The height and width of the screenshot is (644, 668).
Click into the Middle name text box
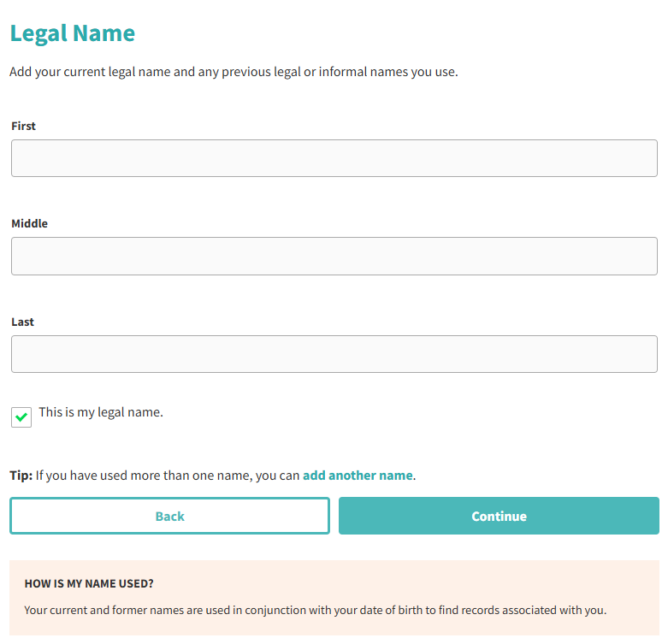(334, 256)
